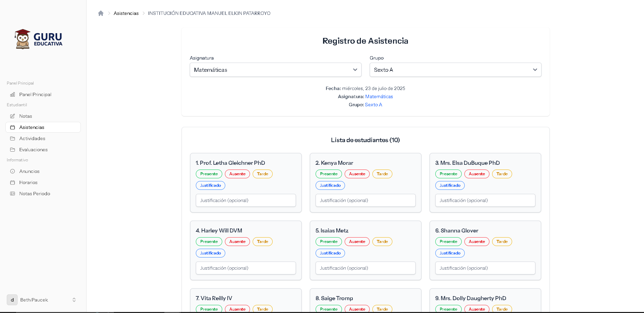Click the Horarios calendar icon
Viewport: 644px width, 313px height.
tap(13, 182)
